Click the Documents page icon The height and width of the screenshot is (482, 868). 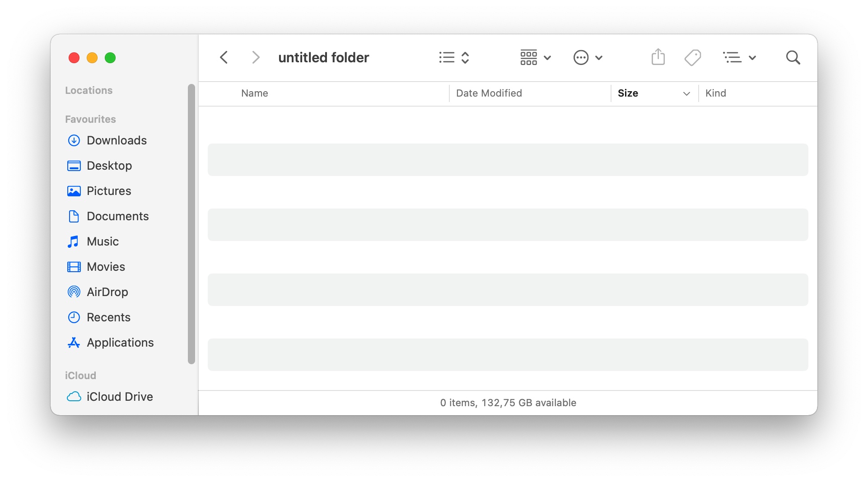(x=74, y=216)
